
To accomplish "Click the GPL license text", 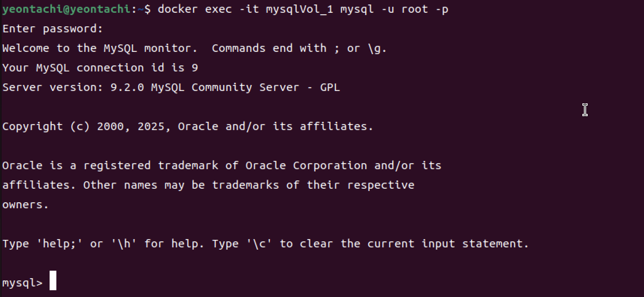I will pos(330,87).
